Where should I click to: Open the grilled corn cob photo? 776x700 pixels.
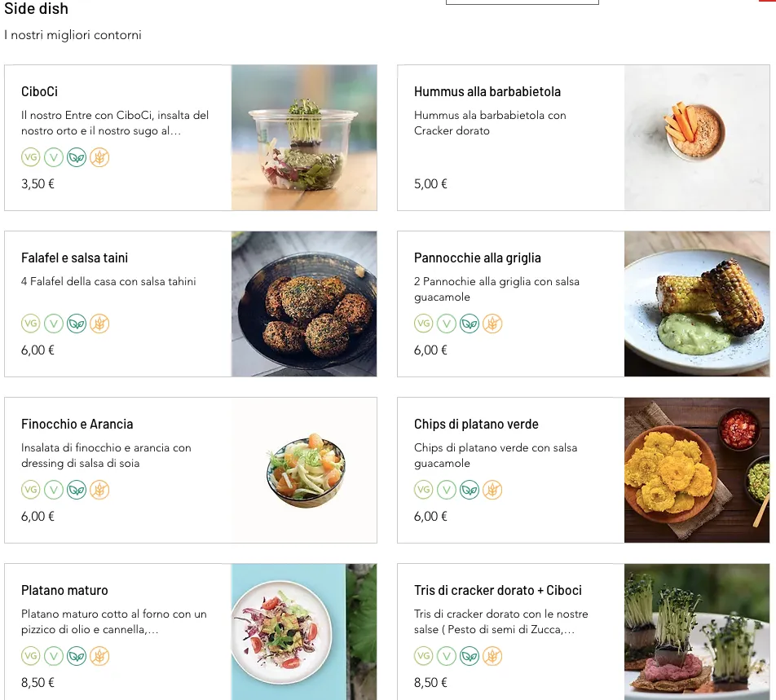click(x=697, y=304)
